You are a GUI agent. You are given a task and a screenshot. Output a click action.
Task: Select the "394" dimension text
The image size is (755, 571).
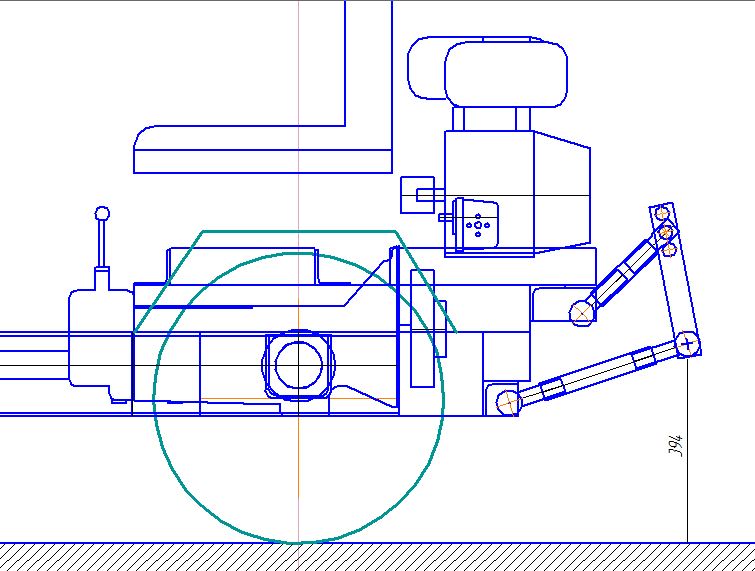676,445
